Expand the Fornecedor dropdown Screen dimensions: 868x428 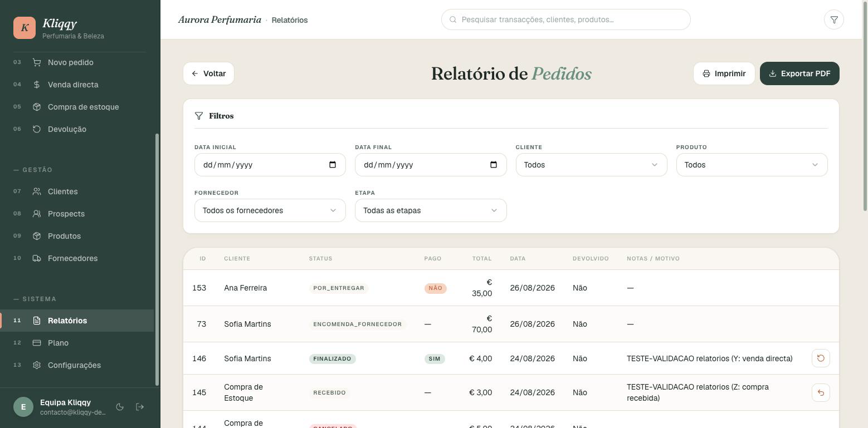(x=270, y=210)
